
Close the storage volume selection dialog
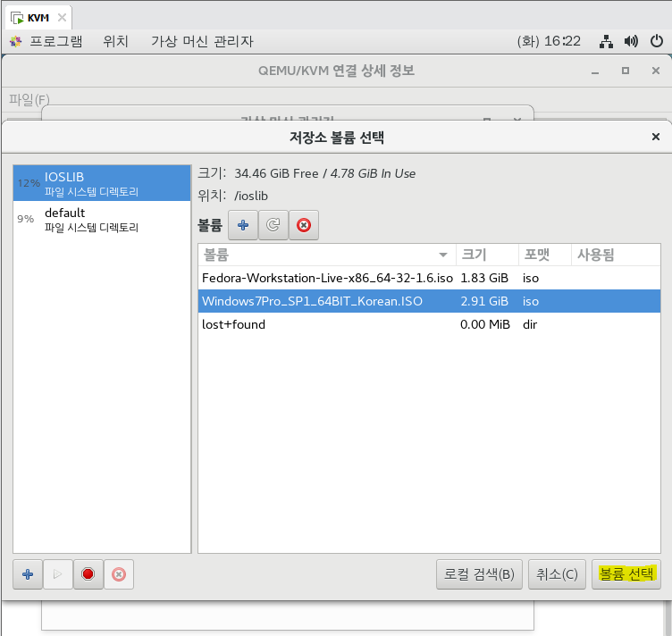coord(655,137)
